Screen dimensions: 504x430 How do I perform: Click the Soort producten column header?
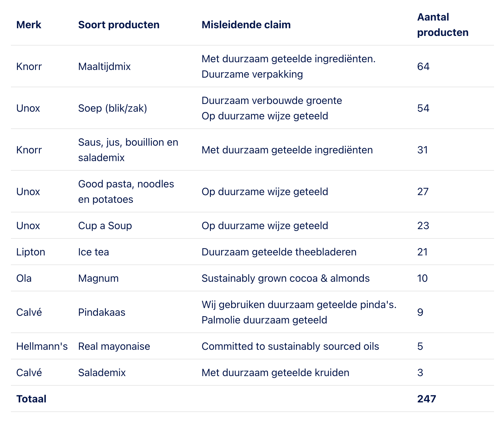(x=119, y=25)
